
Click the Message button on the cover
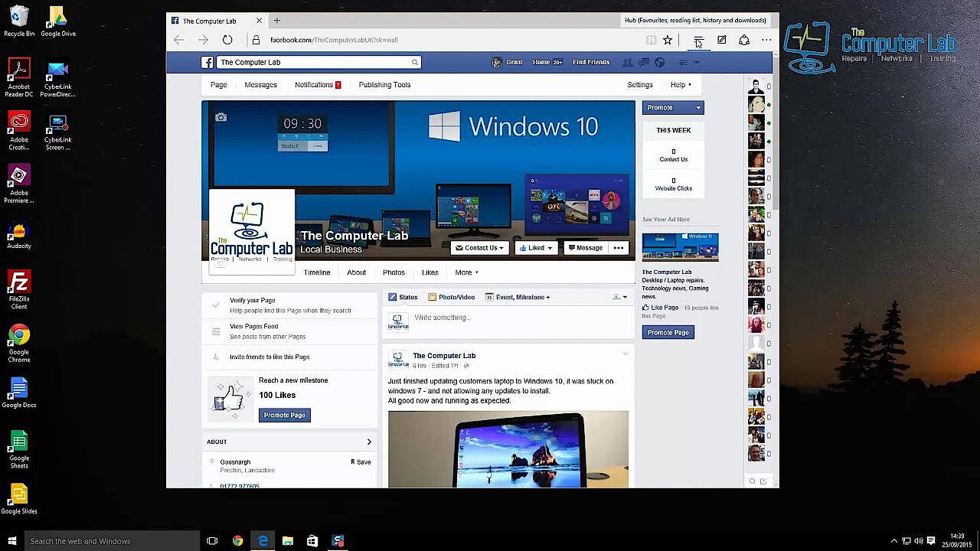click(x=585, y=248)
